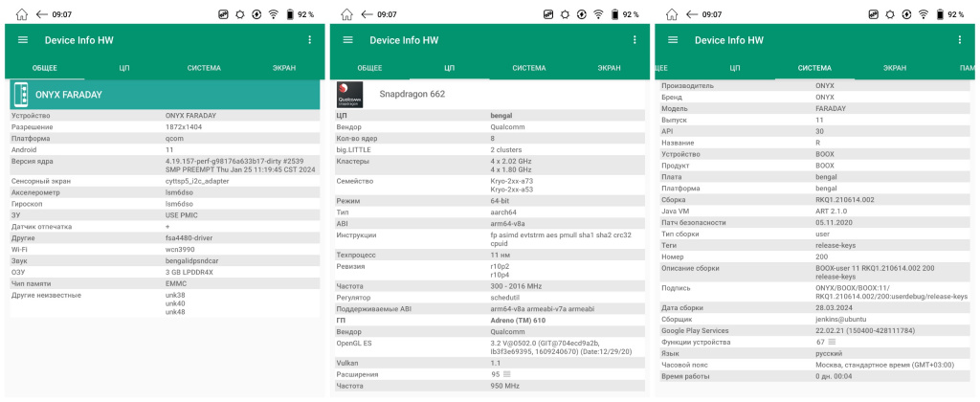This screenshot has height=402, width=980.
Task: Tap the refresh-mode graph icon on the Производитель ONYX screen
Action: [874, 14]
